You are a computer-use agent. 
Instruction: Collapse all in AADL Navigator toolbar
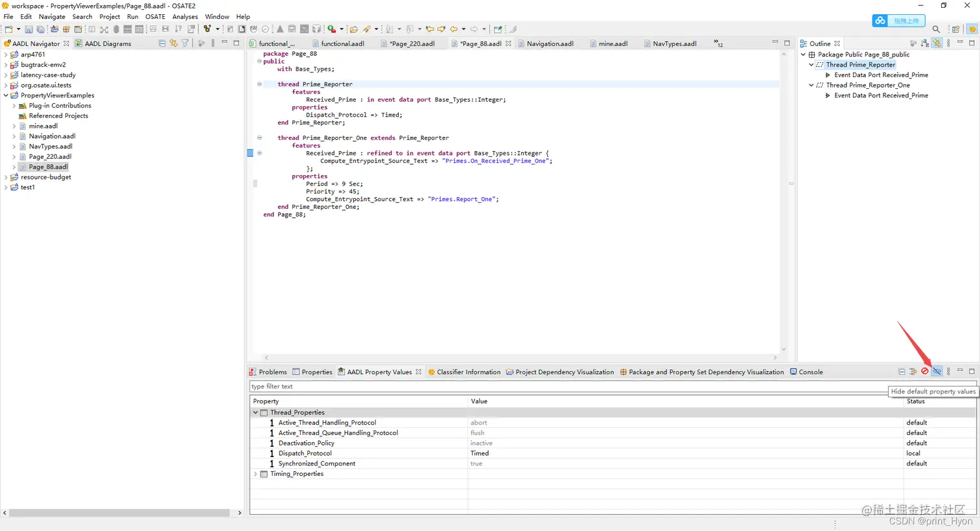coord(162,43)
